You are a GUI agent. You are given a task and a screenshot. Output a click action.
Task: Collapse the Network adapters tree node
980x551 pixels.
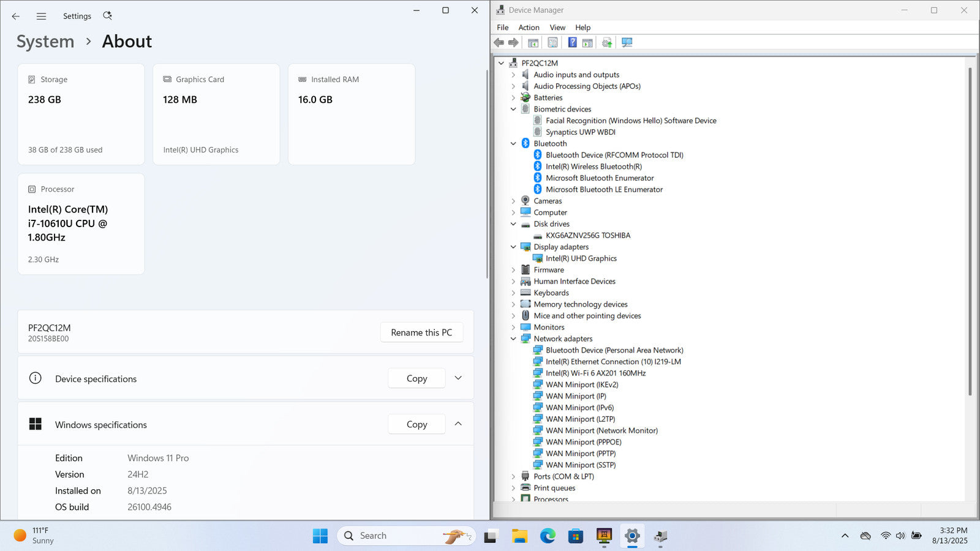513,339
